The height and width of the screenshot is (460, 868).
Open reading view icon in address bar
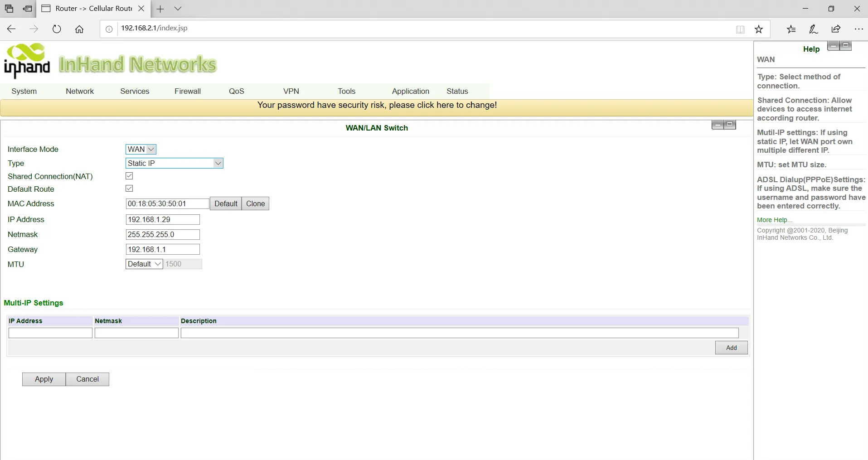click(740, 29)
